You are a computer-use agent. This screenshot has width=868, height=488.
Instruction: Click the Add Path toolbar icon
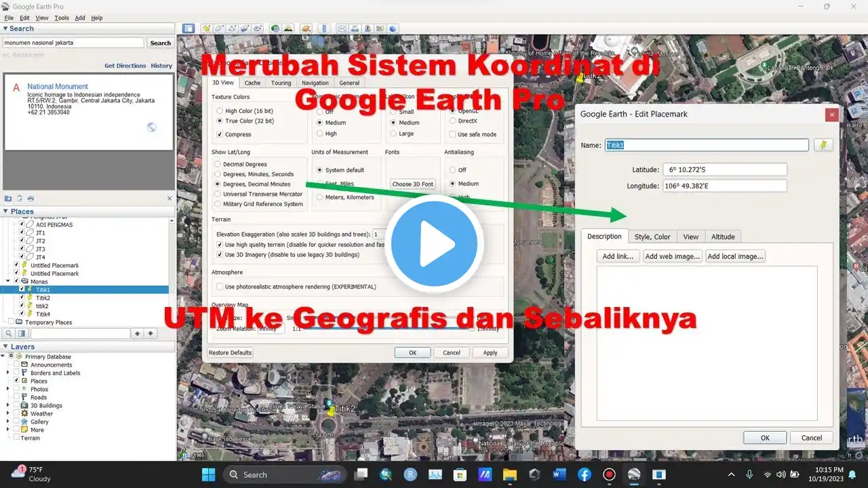tap(232, 28)
